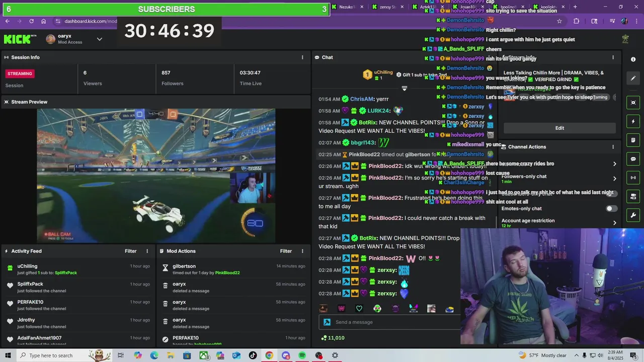644x362 pixels.
Task: Pick the purple round emote in chat bar
Action: tap(395, 309)
